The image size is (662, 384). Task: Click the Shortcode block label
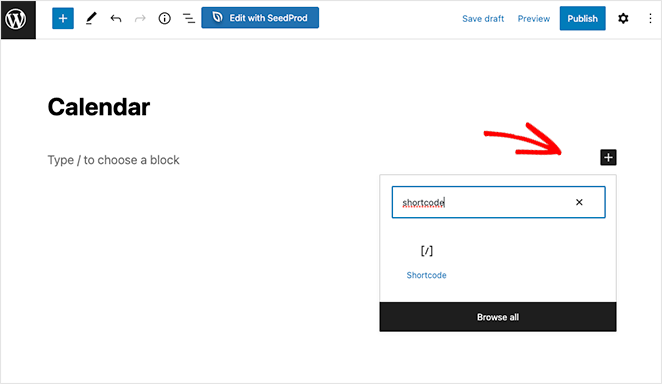click(x=426, y=275)
